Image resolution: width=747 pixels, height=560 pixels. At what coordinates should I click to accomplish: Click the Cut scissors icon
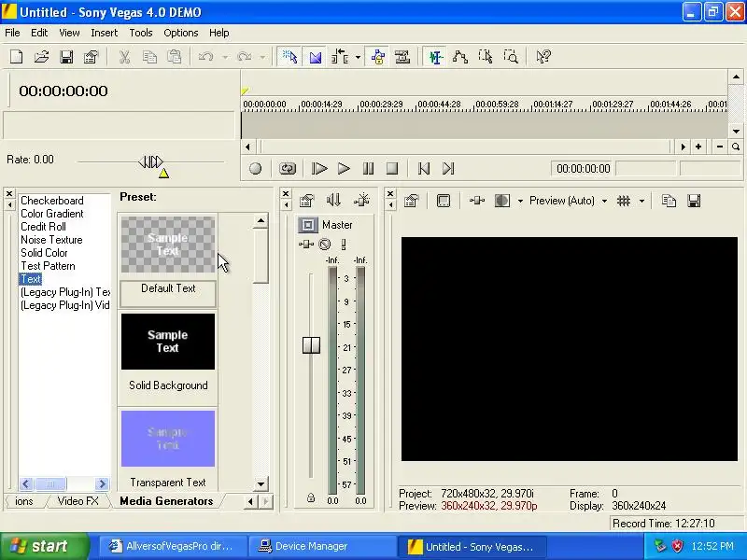[x=124, y=57]
